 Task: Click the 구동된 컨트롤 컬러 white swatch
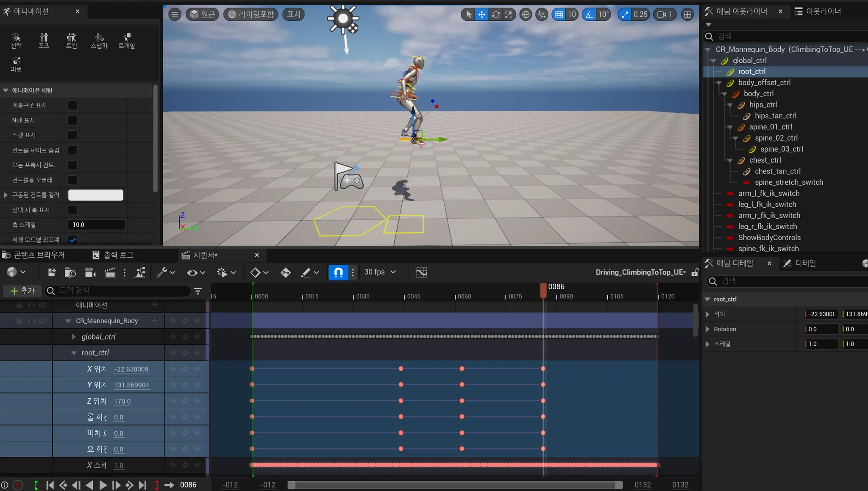(96, 195)
